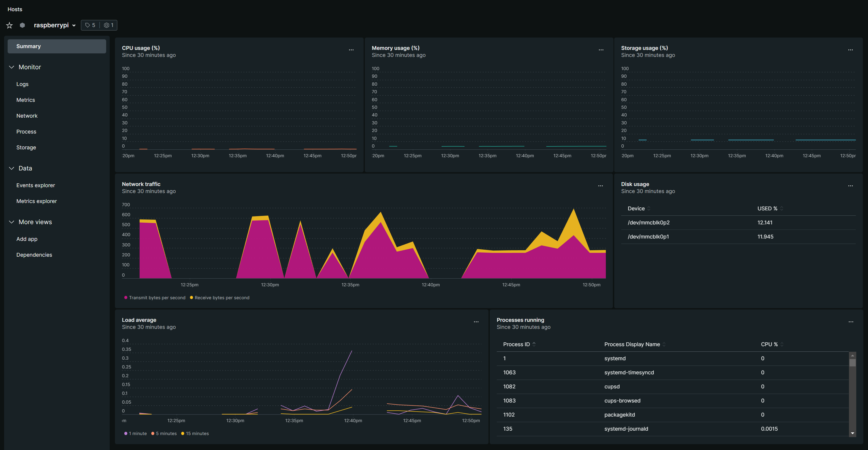The height and width of the screenshot is (450, 868).
Task: Select the cupsd process row
Action: [x=672, y=387]
